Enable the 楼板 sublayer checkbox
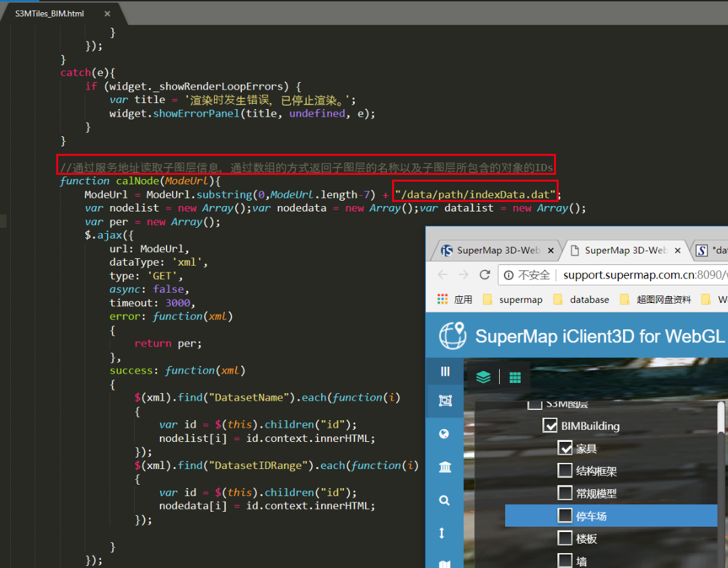728x568 pixels. (x=565, y=537)
